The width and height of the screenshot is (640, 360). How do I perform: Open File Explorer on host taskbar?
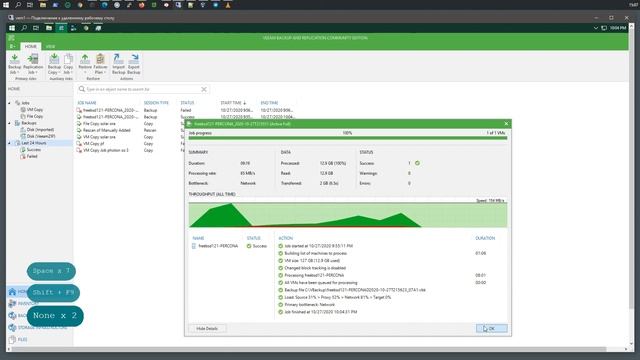[42, 5]
